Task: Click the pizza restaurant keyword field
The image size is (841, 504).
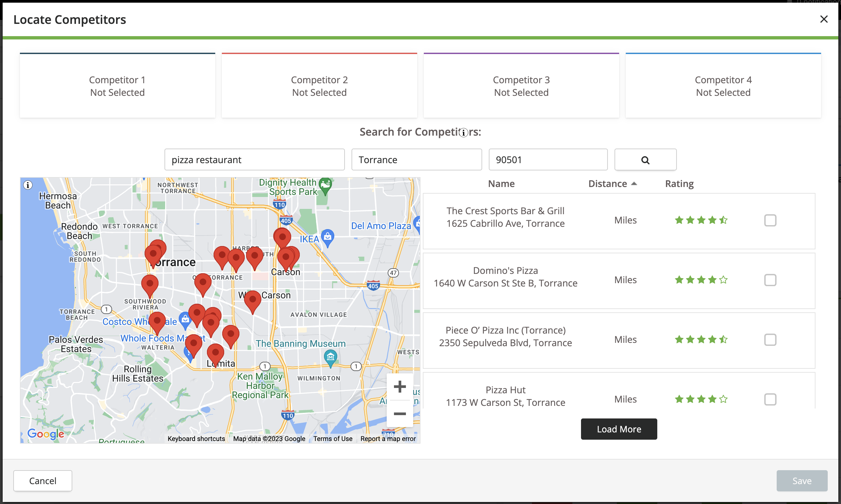Action: [x=254, y=159]
